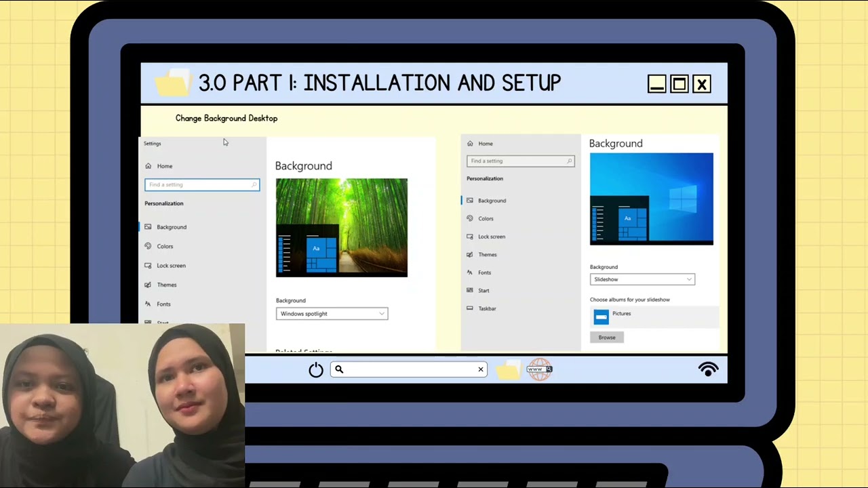Image resolution: width=868 pixels, height=488 pixels.
Task: Open Lock screen in the Windows spotlight Settings sidebar
Action: click(x=171, y=266)
